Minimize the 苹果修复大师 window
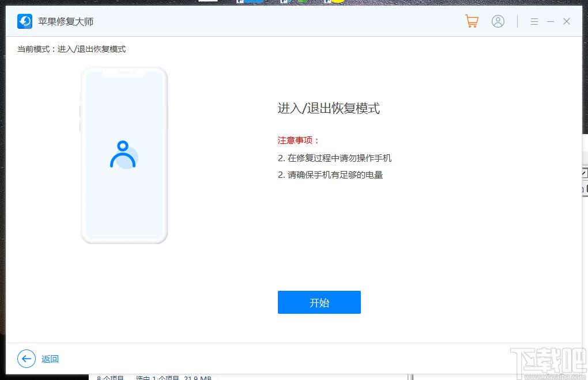588x380 pixels. pyautogui.click(x=551, y=22)
